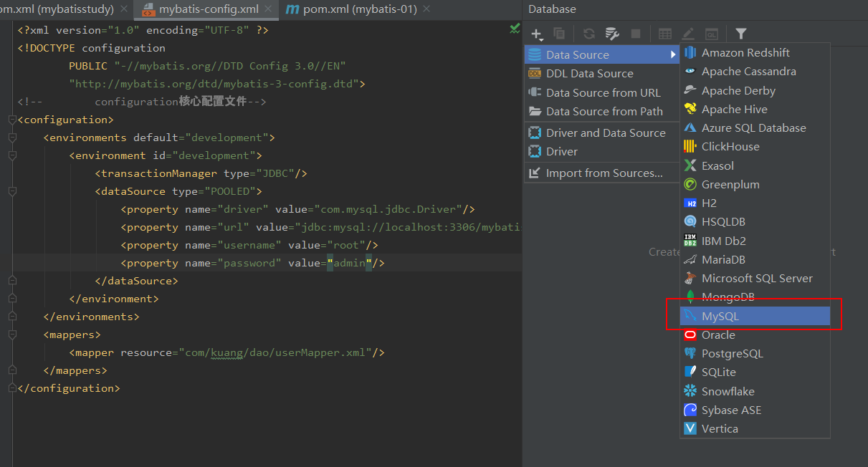Click fold marker at </environment> line
This screenshot has height=467, width=868.
[12, 299]
